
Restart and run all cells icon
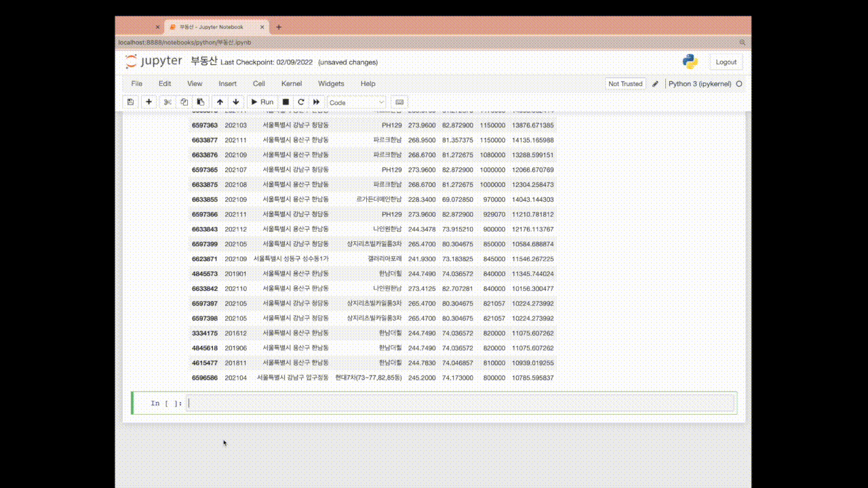(x=317, y=102)
